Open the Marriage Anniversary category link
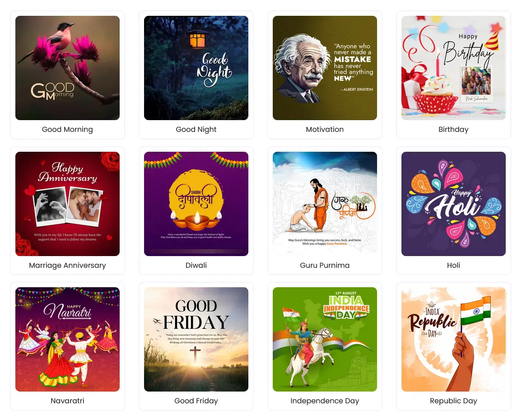 [67, 266]
